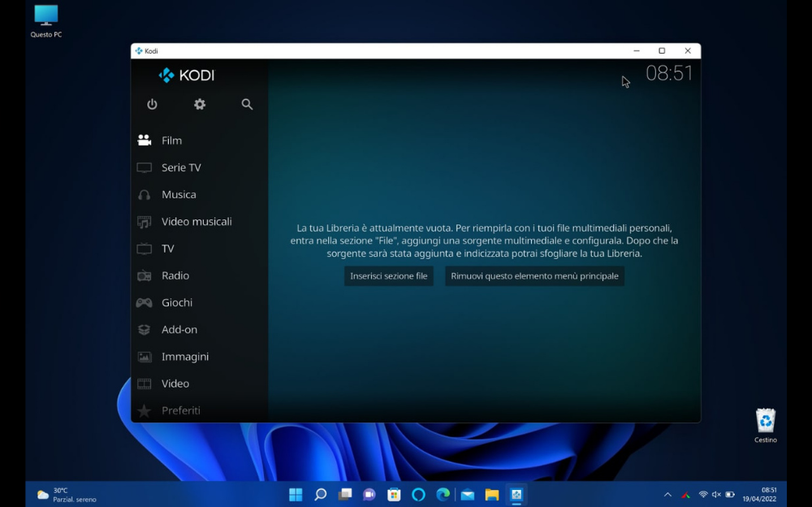Select Musica menu item
812x507 pixels.
(179, 194)
